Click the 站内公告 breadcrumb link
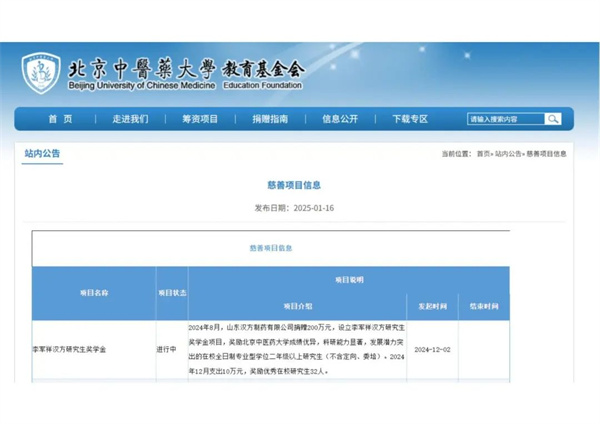This screenshot has height=424, width=600. [509, 154]
